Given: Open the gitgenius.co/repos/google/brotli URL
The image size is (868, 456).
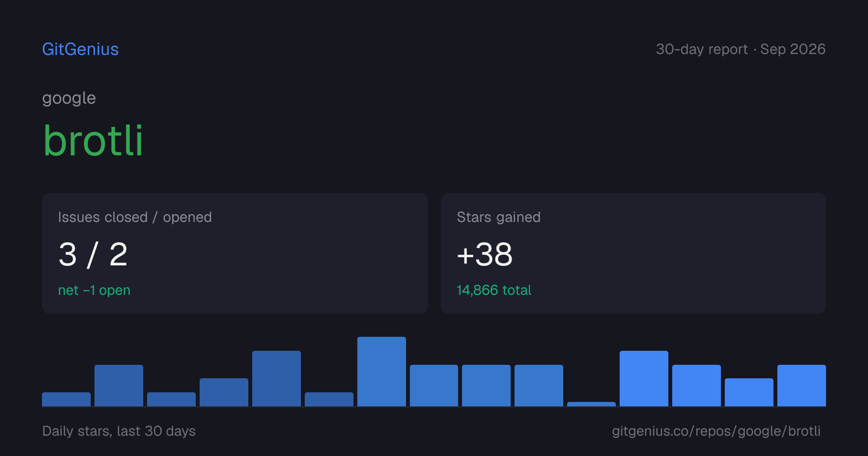Looking at the screenshot, I should click(716, 431).
